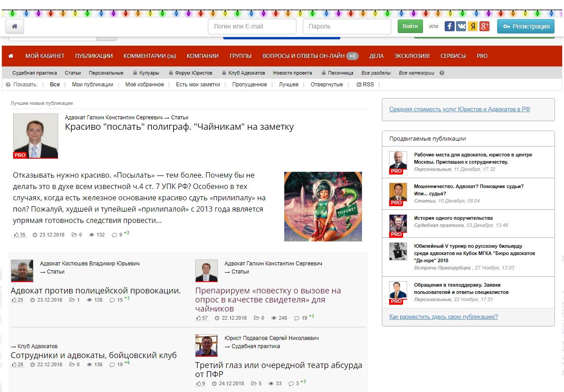564x392 pixels.
Task: Open the space girl article thumbnail
Action: [323, 206]
